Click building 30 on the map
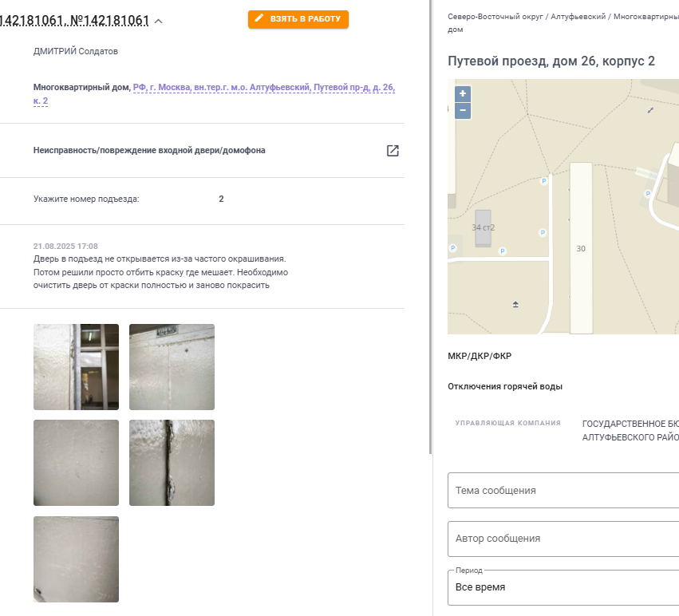Screen dimensions: 679x616 [581, 248]
